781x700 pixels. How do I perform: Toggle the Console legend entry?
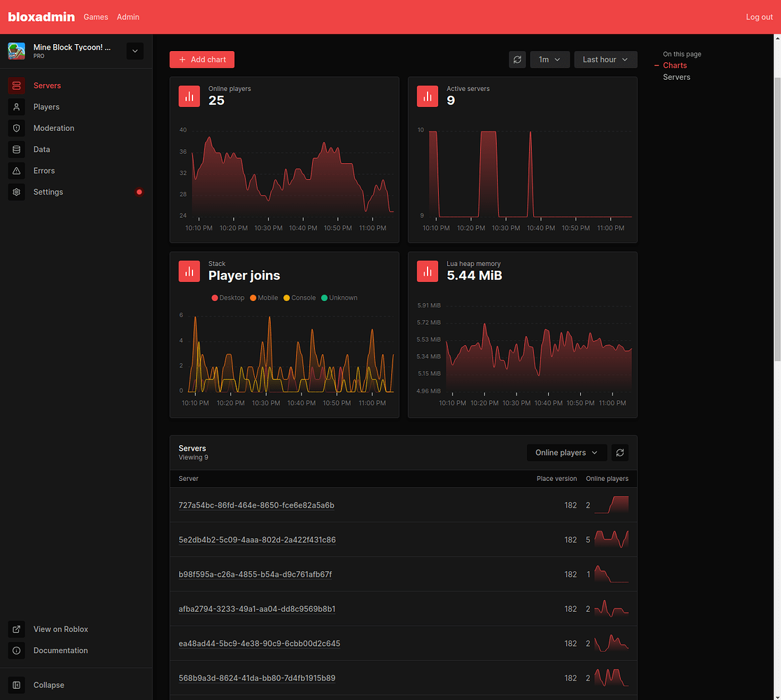[300, 297]
